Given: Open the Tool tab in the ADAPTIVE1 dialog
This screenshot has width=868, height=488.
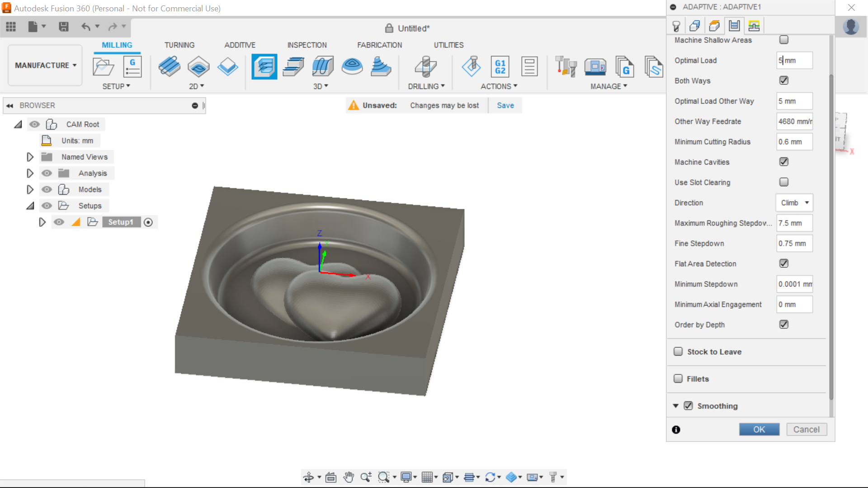Looking at the screenshot, I should tap(677, 26).
